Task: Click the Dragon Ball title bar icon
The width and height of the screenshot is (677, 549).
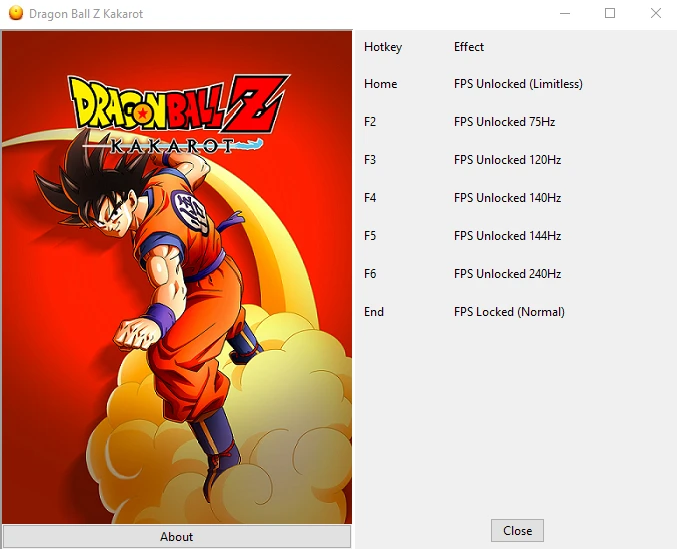Action: point(16,13)
